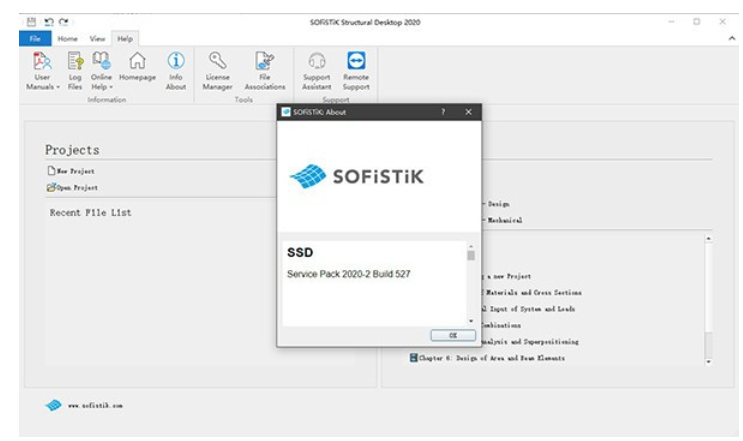Open the Online Help icon

(101, 61)
